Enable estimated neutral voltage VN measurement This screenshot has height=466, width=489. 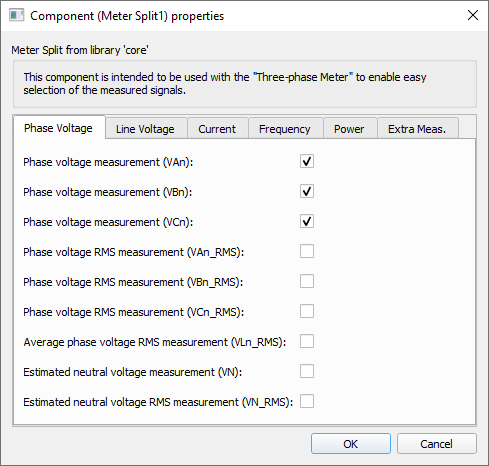coord(307,371)
